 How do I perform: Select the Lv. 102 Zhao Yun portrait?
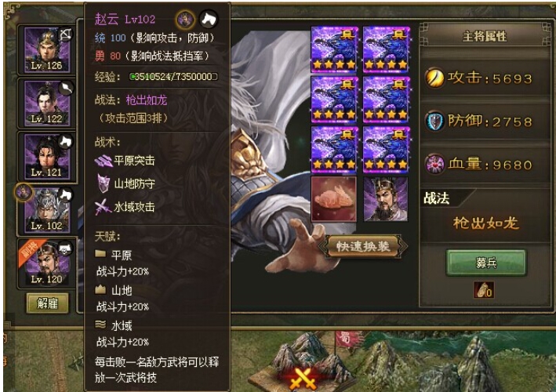click(46, 211)
